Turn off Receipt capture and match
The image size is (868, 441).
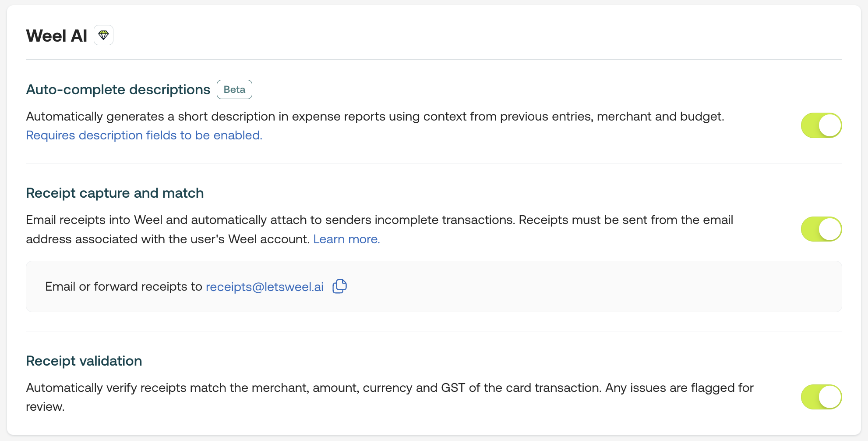[x=821, y=229]
